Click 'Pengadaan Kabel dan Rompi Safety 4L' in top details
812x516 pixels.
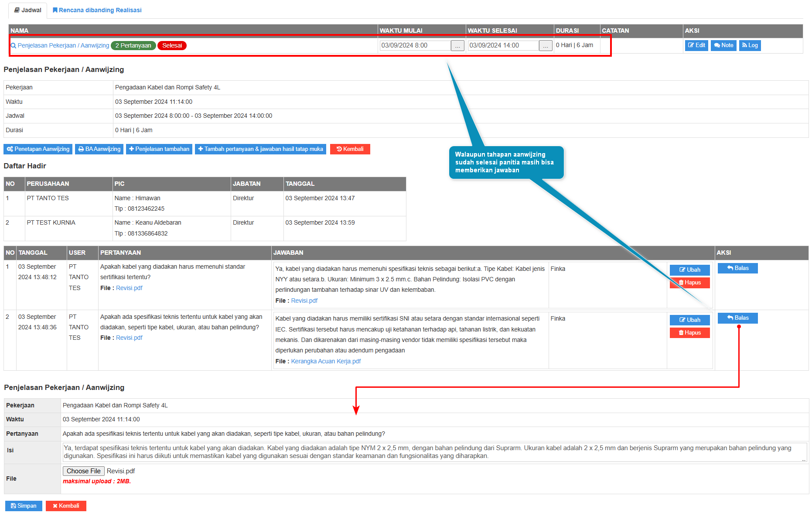point(167,87)
